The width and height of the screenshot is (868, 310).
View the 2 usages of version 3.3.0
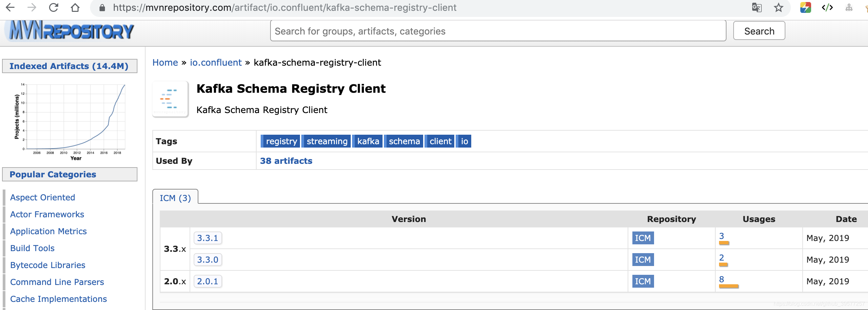click(x=721, y=258)
